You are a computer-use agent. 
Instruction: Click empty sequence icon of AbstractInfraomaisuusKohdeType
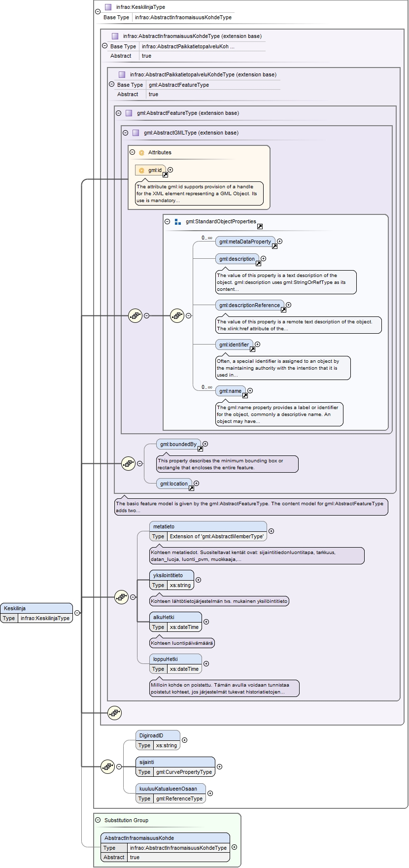point(114,713)
